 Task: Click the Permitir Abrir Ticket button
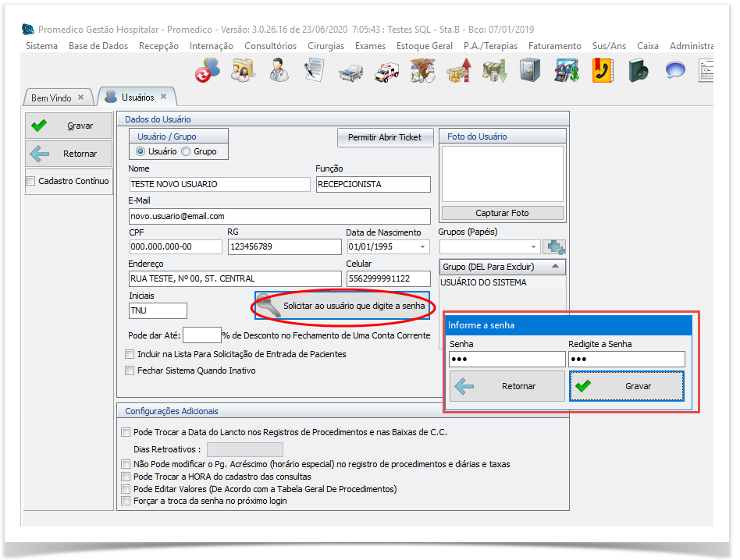pos(385,137)
